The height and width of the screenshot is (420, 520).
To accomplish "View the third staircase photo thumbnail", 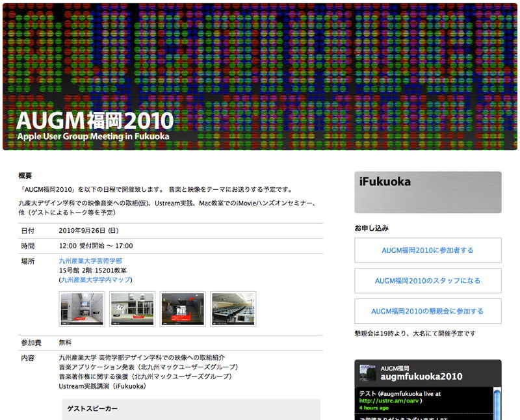I will (183, 309).
